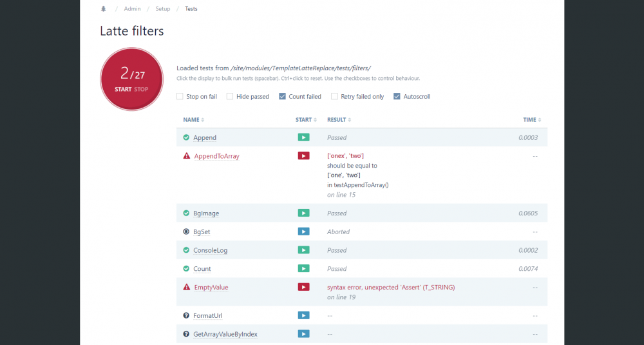The height and width of the screenshot is (345, 644).
Task: Run the failed AppendToArray test
Action: 303,155
